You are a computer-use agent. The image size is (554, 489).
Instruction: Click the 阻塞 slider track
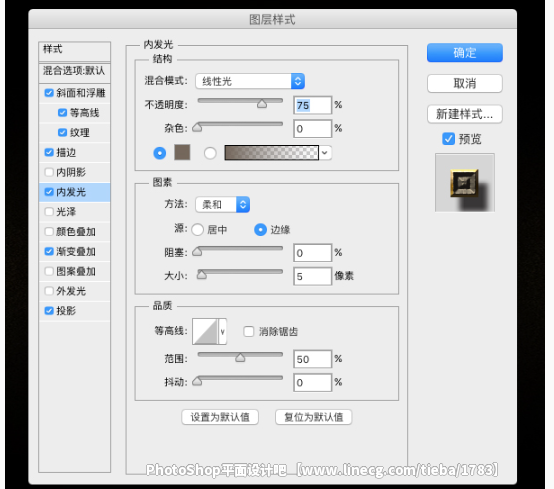click(x=240, y=248)
